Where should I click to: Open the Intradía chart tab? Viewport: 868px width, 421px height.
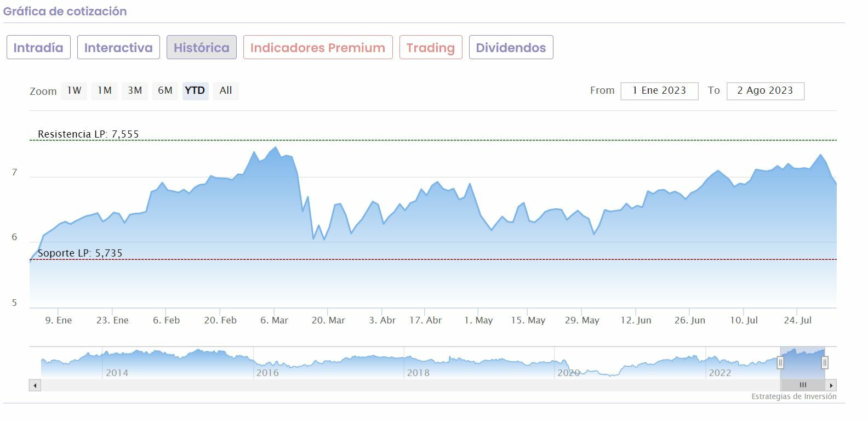click(38, 48)
